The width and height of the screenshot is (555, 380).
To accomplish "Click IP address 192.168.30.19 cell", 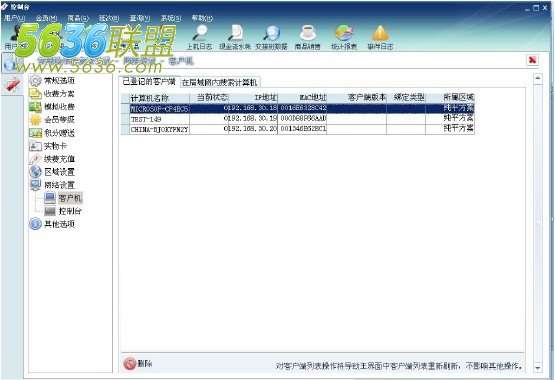I will click(253, 119).
